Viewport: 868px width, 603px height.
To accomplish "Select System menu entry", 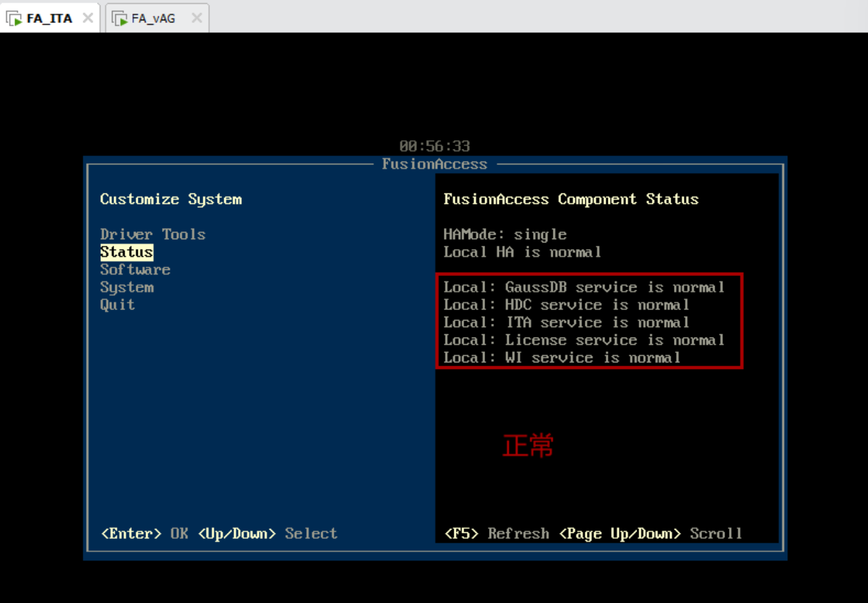I will point(127,288).
